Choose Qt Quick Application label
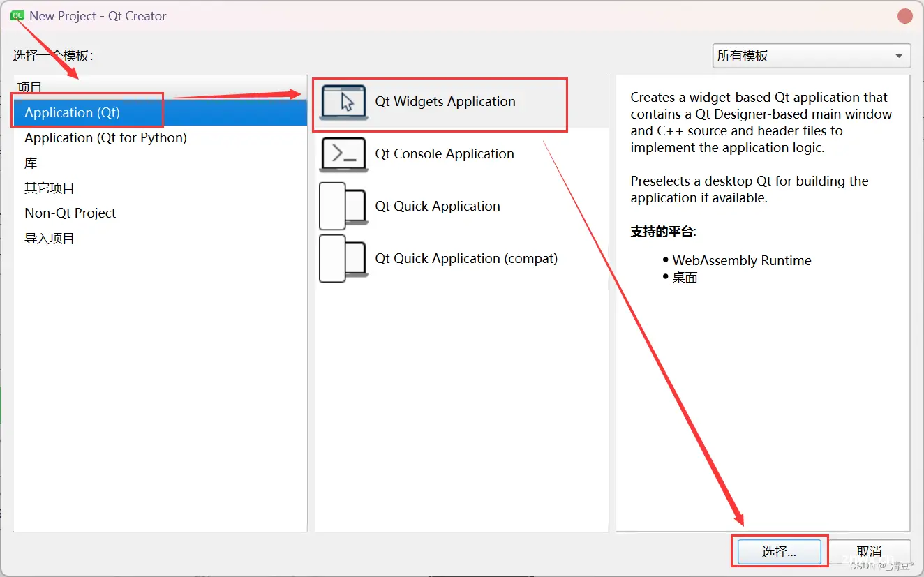Image resolution: width=924 pixels, height=577 pixels. coord(438,207)
